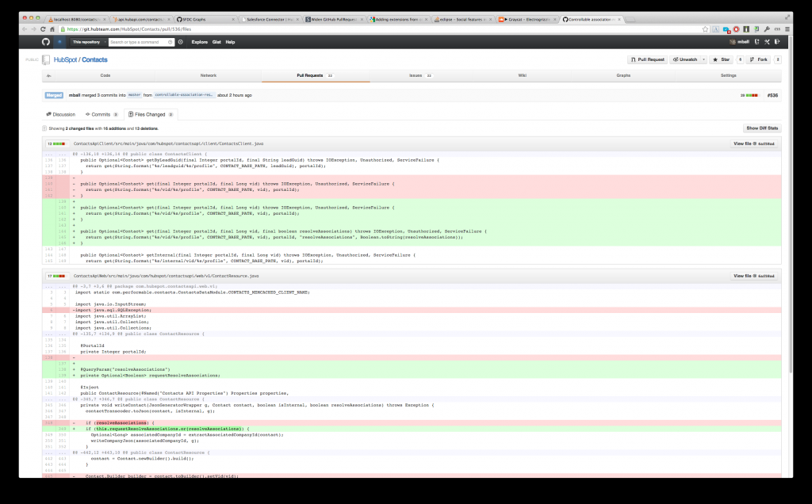Select the Files Changed tab

click(151, 114)
